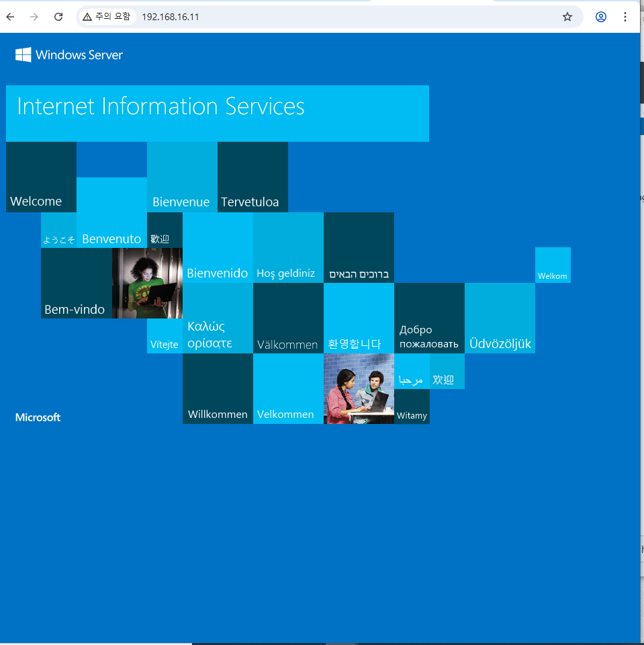This screenshot has height=645, width=644.
Task: Click the 歡迎 tile
Action: coord(165,230)
